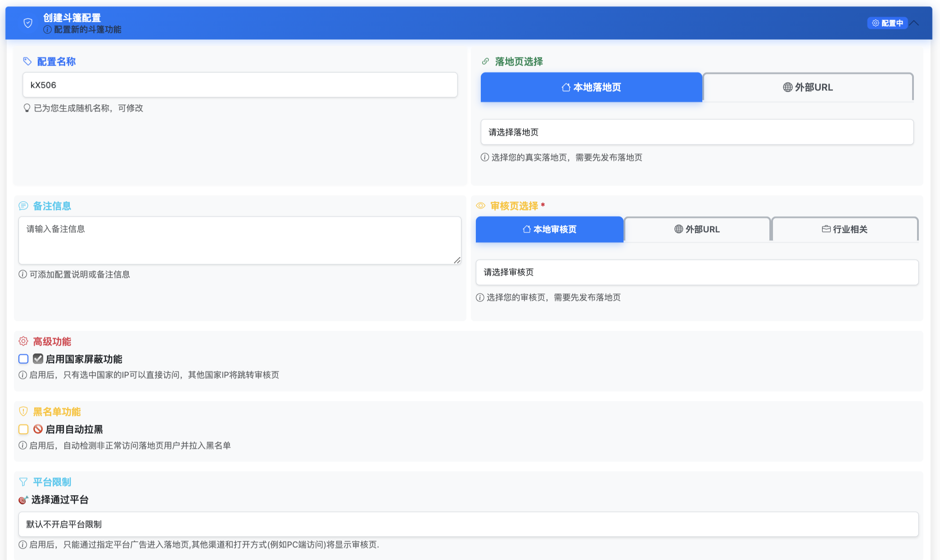Click the shield icon in the header
The image size is (940, 560).
(28, 23)
